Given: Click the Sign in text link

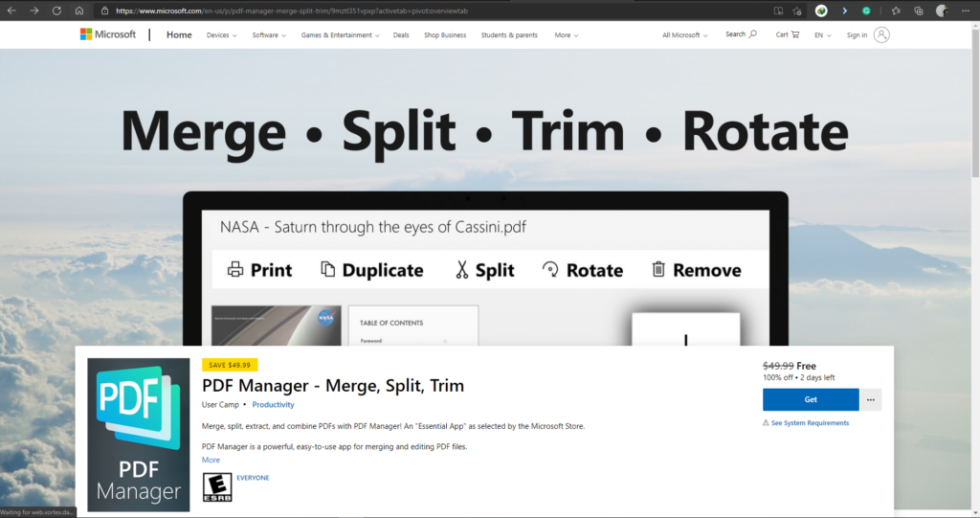Looking at the screenshot, I should (857, 35).
